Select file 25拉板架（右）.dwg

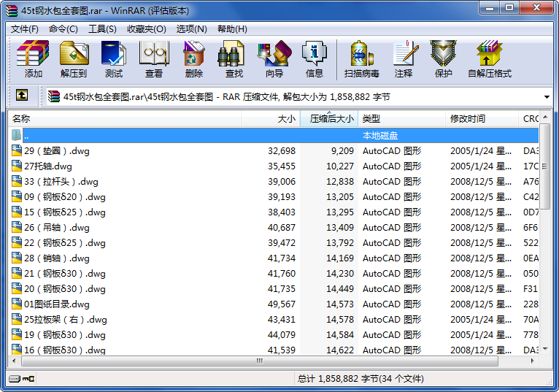pos(274,319)
